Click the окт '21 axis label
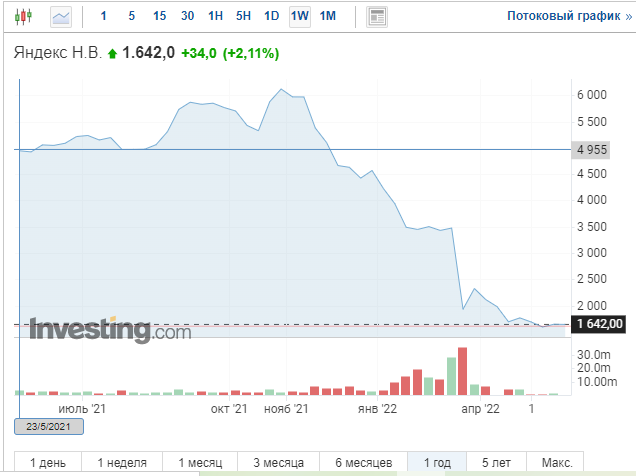The height and width of the screenshot is (476, 636). (x=229, y=408)
